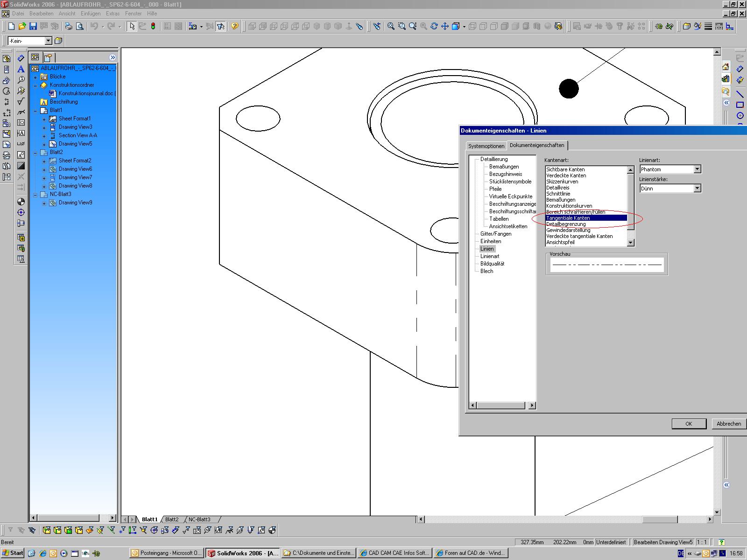747x560 pixels.
Task: Switch to the NC-Blatt3 sheet tab
Action: click(199, 519)
